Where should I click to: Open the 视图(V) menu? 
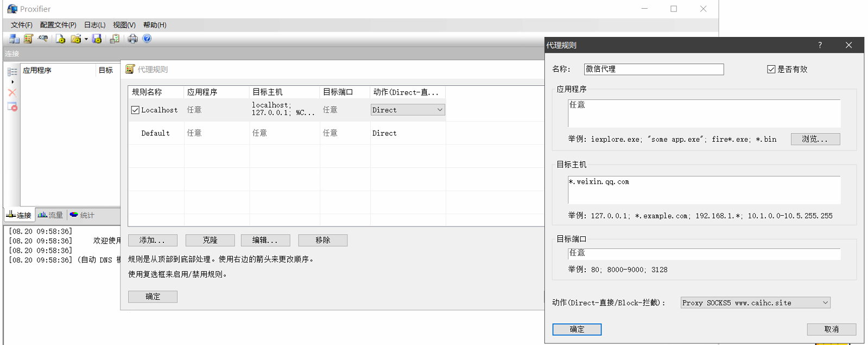click(x=124, y=25)
